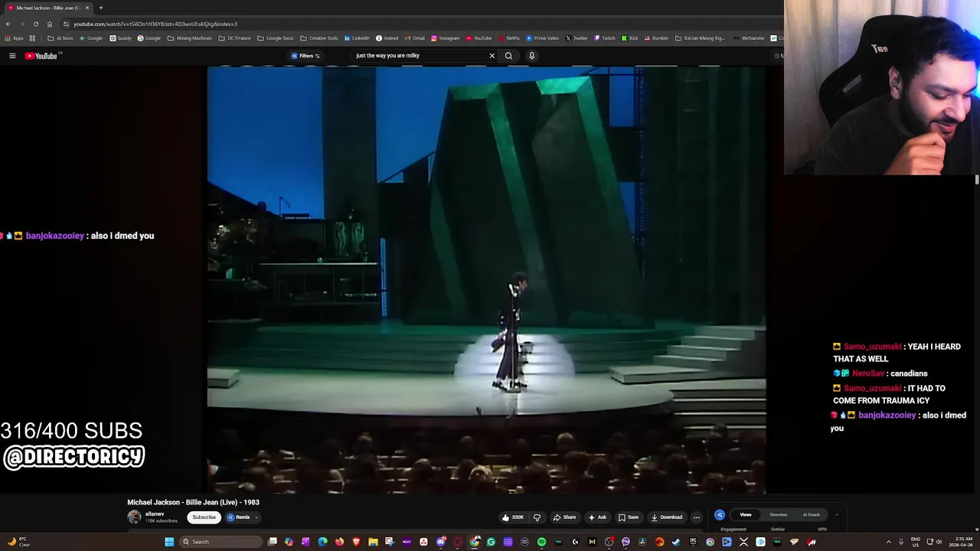
Task: Pause the Billie Jean video player
Action: tap(486, 279)
